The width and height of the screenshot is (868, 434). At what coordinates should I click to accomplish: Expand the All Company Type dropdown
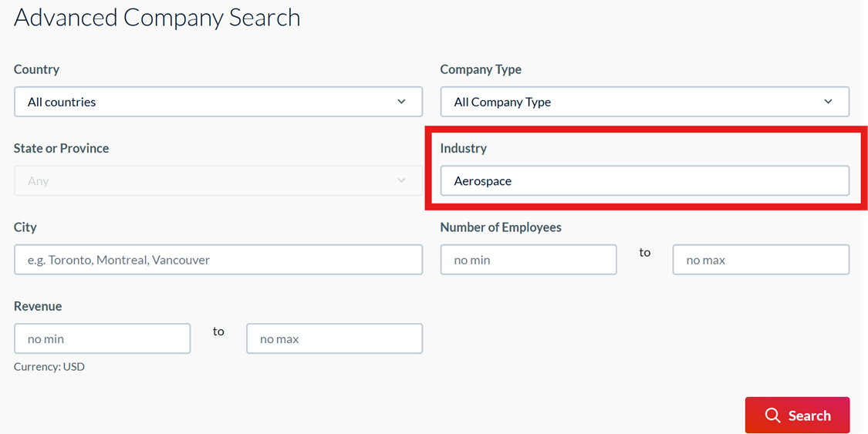pos(644,102)
